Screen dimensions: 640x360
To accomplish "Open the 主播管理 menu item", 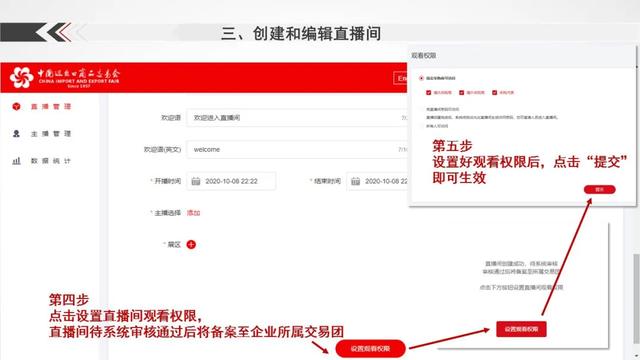I will pyautogui.click(x=51, y=133).
